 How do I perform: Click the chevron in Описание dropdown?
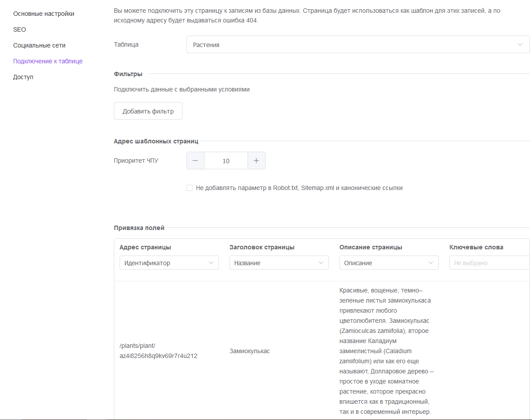click(430, 263)
